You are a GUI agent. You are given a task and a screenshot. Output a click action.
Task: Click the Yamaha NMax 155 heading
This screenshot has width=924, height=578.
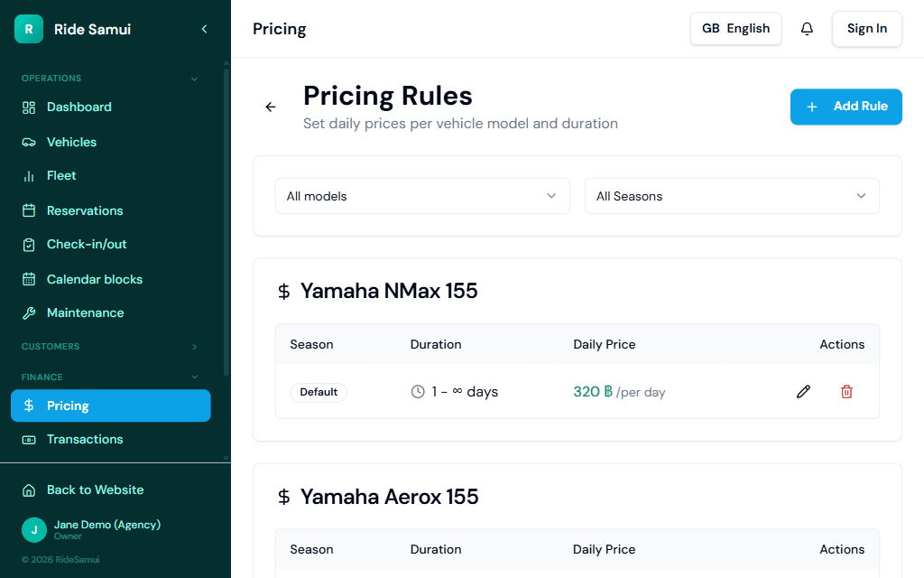tap(389, 292)
